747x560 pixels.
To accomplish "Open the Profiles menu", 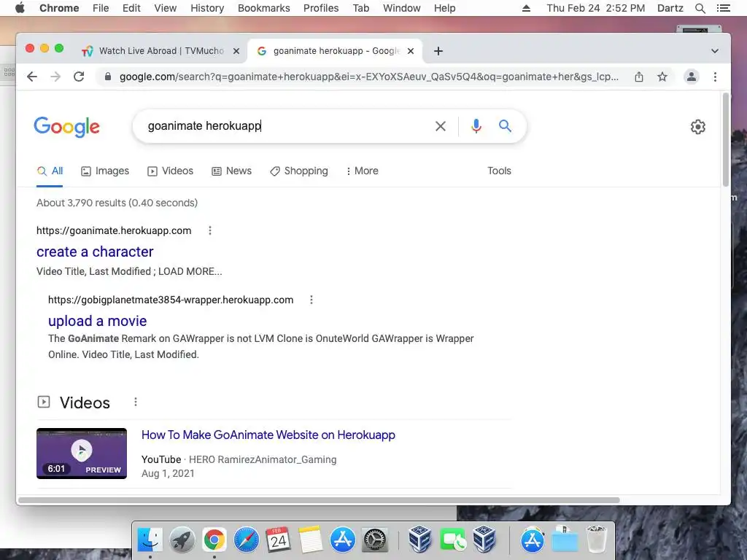I will pos(321,8).
